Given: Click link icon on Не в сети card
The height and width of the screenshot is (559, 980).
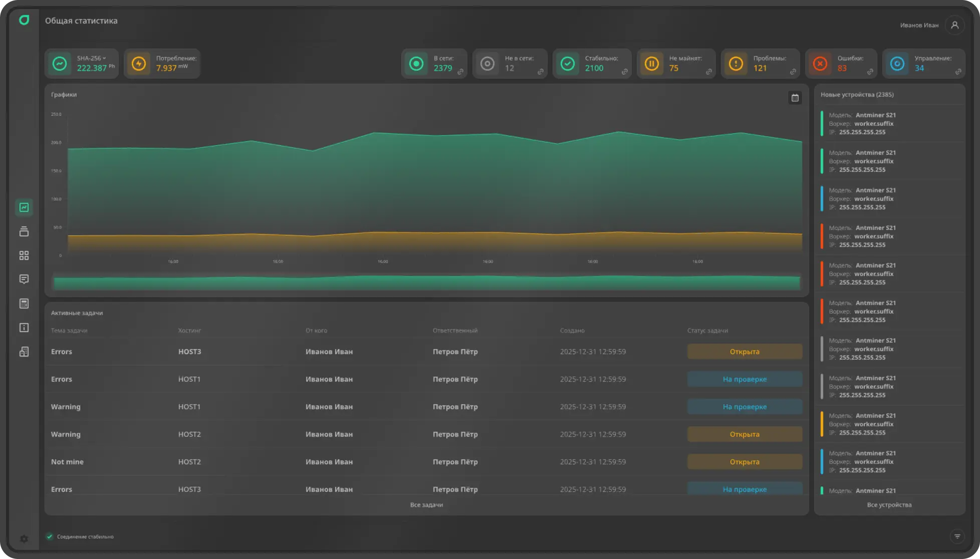Looking at the screenshot, I should [541, 72].
